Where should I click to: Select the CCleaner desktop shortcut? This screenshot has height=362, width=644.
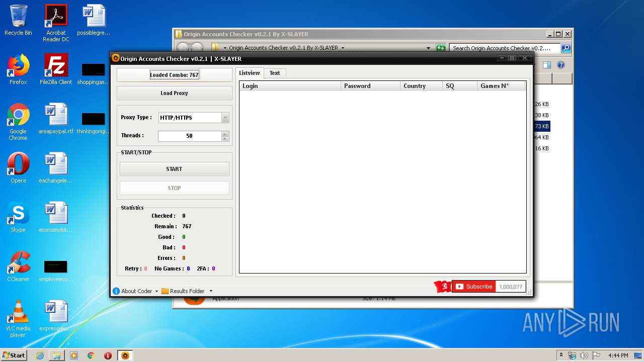click(18, 267)
